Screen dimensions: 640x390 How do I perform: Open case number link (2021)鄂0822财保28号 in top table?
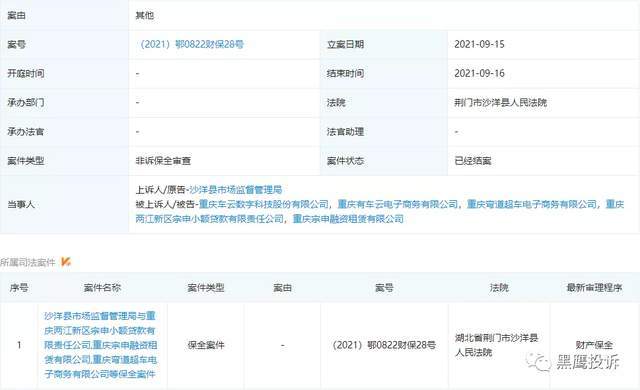point(190,44)
